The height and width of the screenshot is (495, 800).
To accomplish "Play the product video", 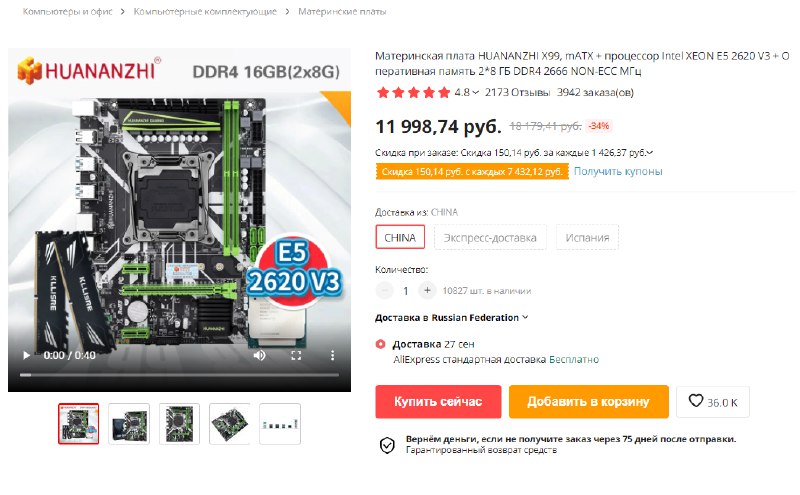I will coord(27,355).
